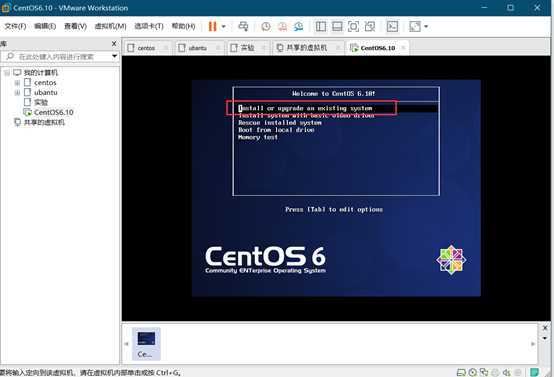
Task: Toggle the thumbnail bar view icon
Action: click(337, 26)
